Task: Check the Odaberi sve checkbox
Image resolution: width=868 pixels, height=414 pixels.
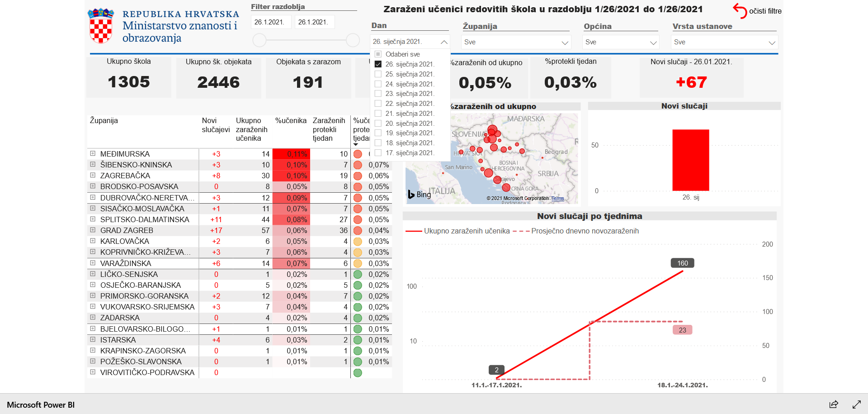Action: pos(378,54)
